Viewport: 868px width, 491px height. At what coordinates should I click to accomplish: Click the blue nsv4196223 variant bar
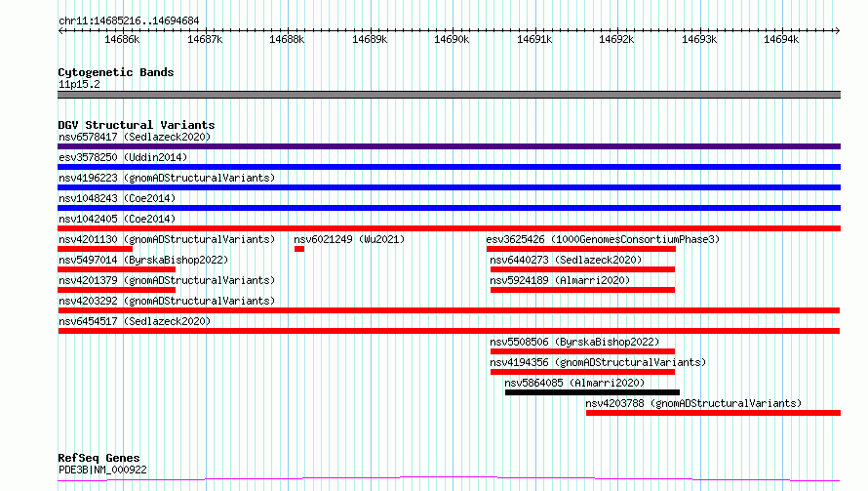(449, 187)
